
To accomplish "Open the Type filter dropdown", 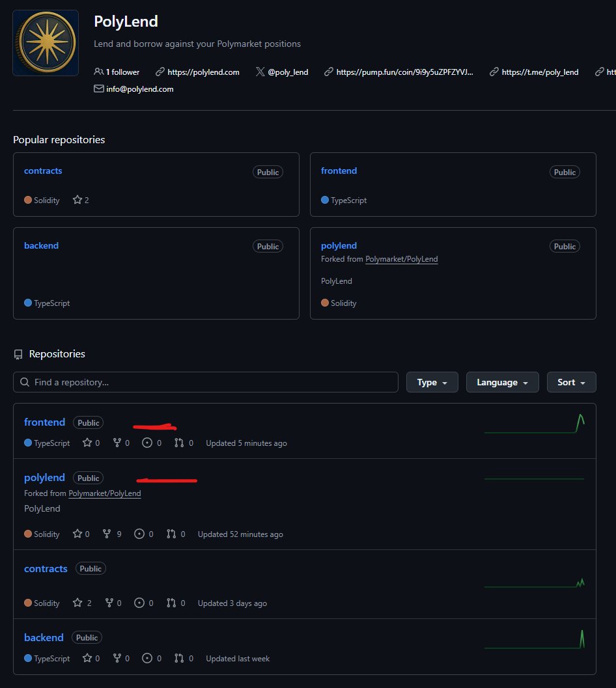I will pos(432,382).
